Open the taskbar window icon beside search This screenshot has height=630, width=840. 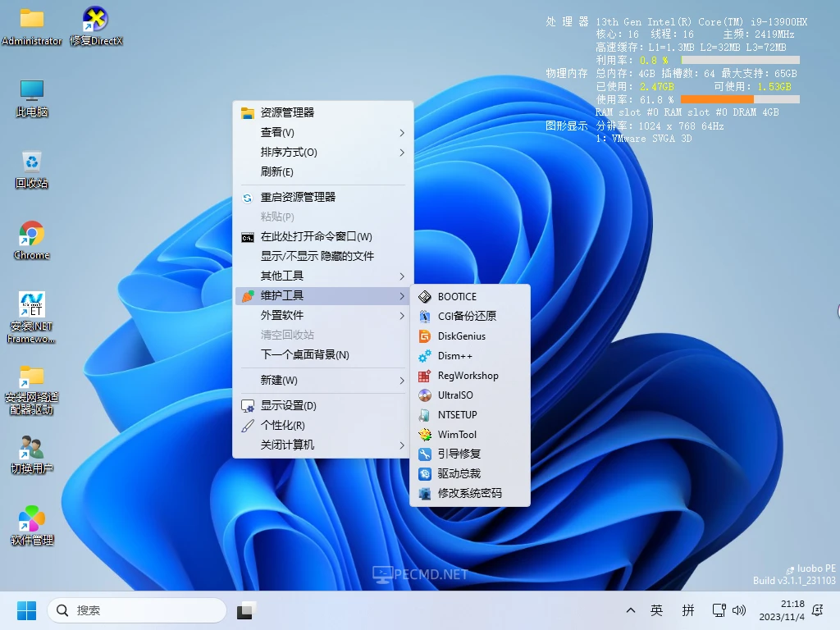246,610
